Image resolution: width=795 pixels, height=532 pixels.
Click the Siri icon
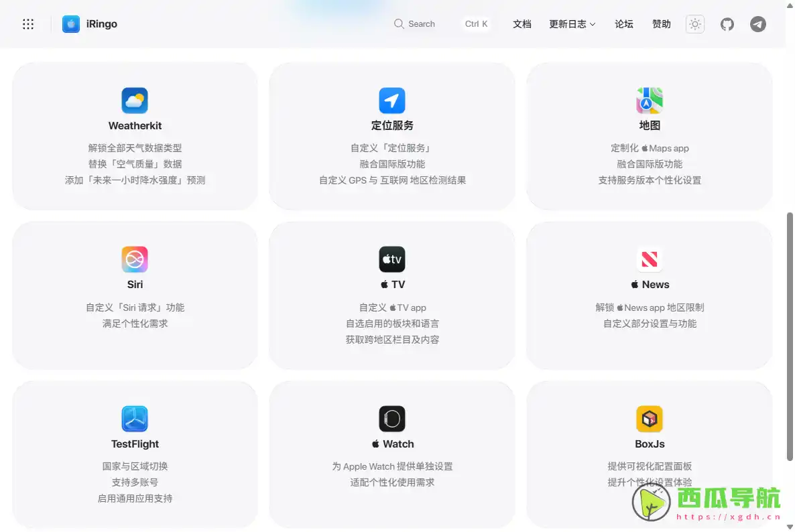(x=135, y=259)
